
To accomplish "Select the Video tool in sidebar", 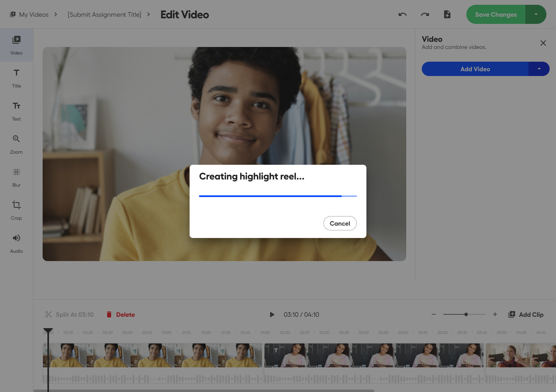I will (x=16, y=45).
